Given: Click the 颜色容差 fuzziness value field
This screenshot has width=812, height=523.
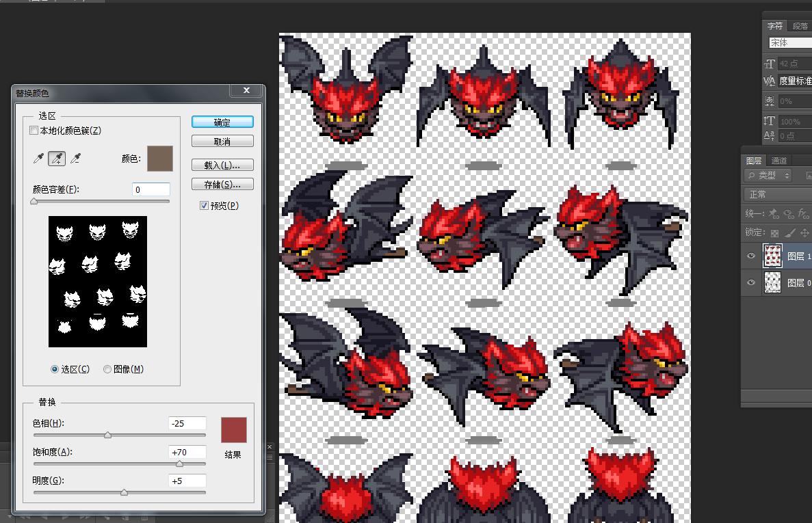Looking at the screenshot, I should [150, 189].
